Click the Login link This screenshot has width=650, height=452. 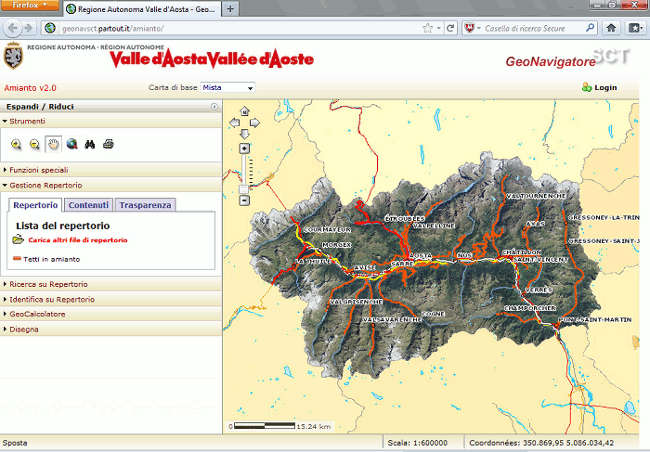(x=605, y=88)
